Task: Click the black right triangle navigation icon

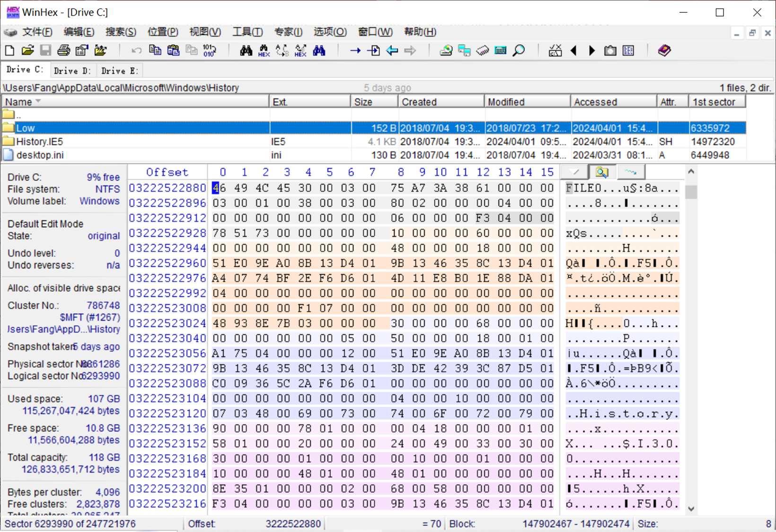Action: pyautogui.click(x=592, y=50)
